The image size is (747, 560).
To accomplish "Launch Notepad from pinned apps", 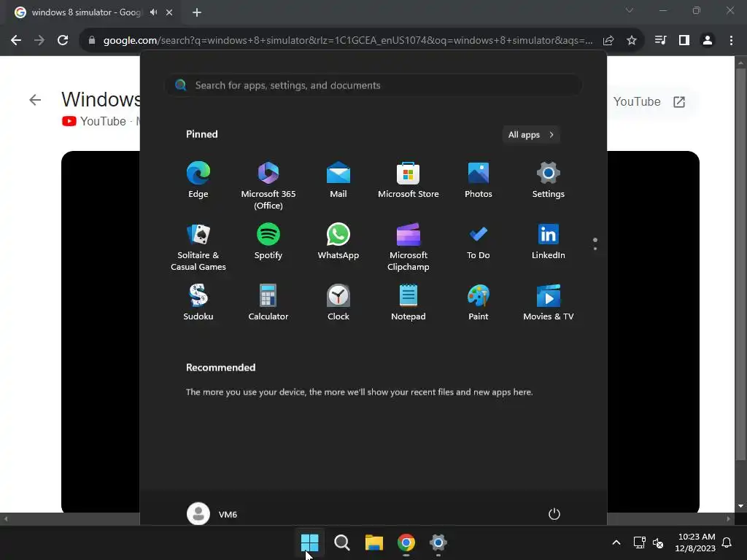I will (409, 303).
